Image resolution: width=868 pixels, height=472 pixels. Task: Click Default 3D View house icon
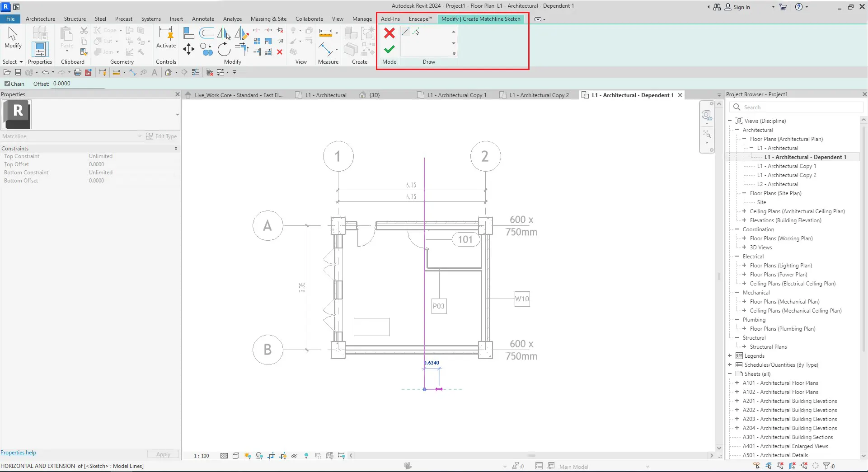[168, 72]
